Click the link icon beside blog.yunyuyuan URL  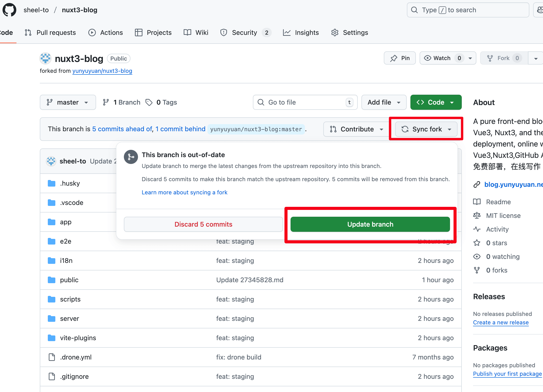tap(477, 185)
